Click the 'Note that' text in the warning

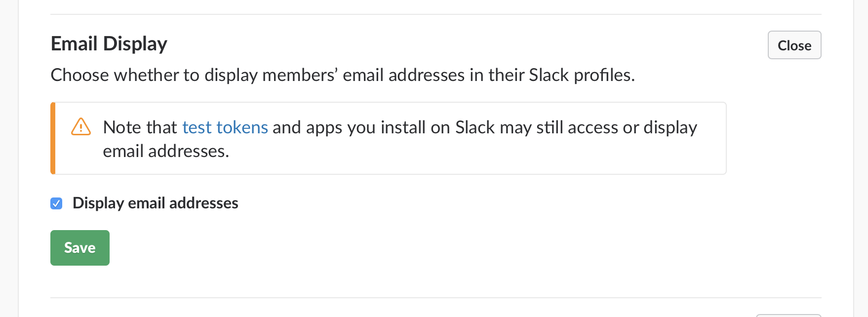pyautogui.click(x=140, y=127)
